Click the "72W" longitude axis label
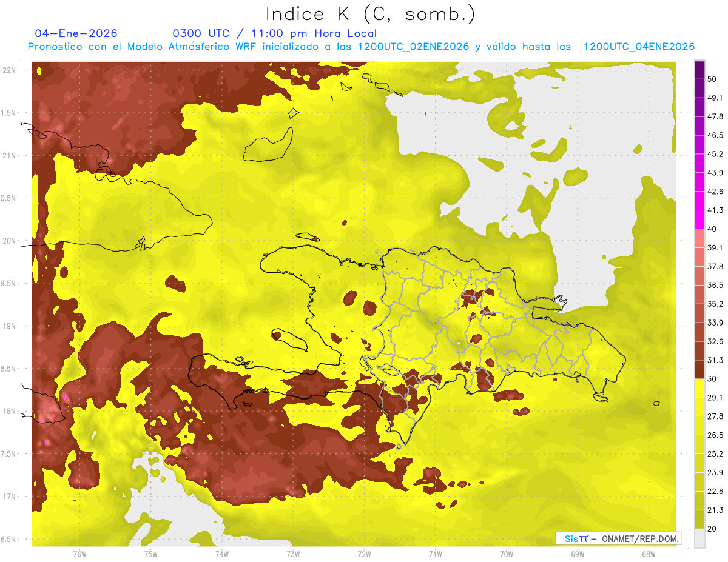 point(364,554)
